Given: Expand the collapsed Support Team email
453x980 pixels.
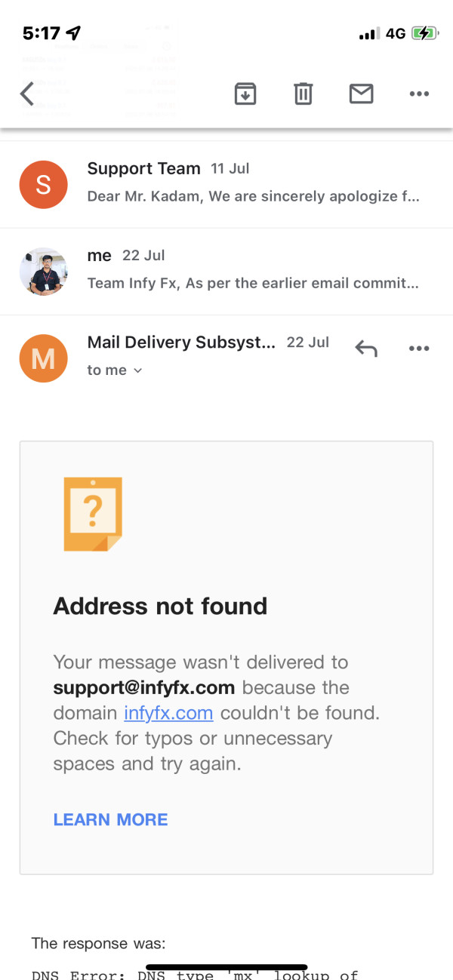Looking at the screenshot, I should 253,184.
